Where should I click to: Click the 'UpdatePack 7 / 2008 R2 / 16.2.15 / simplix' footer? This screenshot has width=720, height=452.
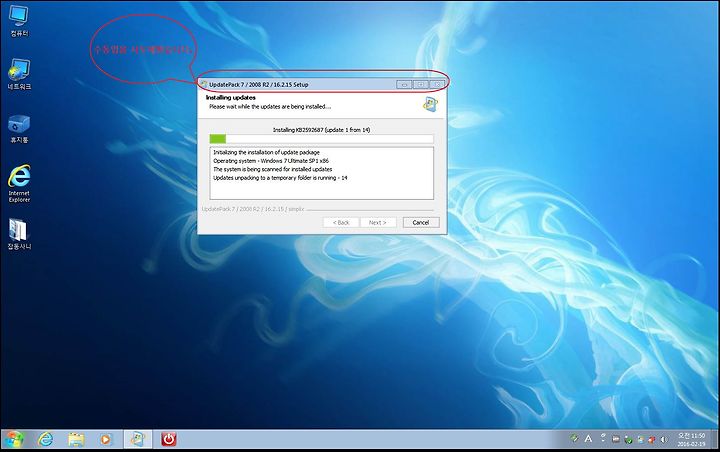pos(253,209)
